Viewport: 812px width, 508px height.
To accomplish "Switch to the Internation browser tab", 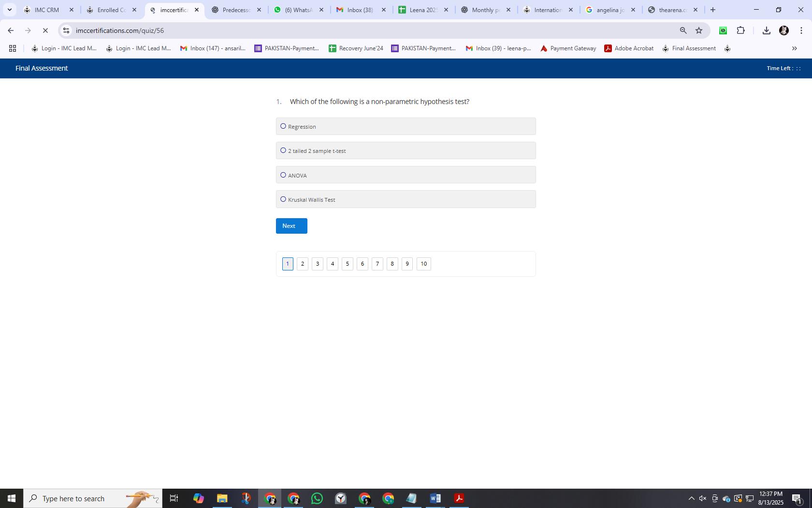I will pyautogui.click(x=548, y=10).
